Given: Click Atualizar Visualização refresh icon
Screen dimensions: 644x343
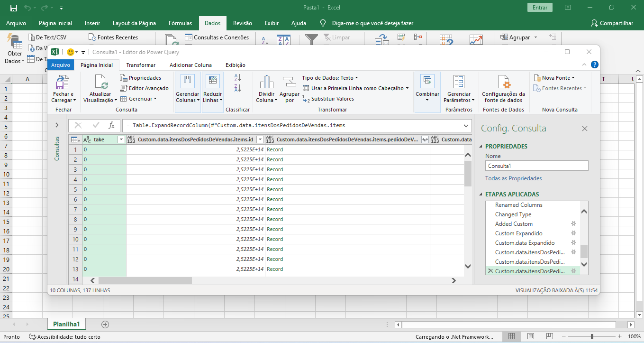Looking at the screenshot, I should coord(101,83).
